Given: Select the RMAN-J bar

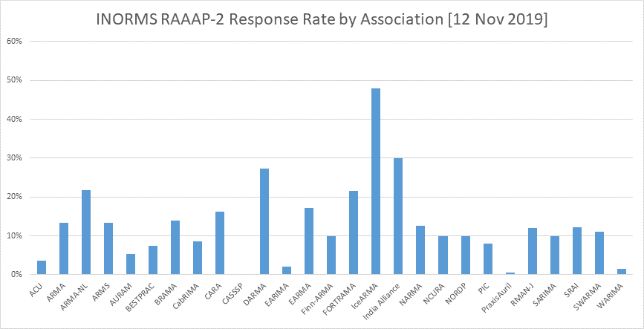Looking at the screenshot, I should pos(533,251).
